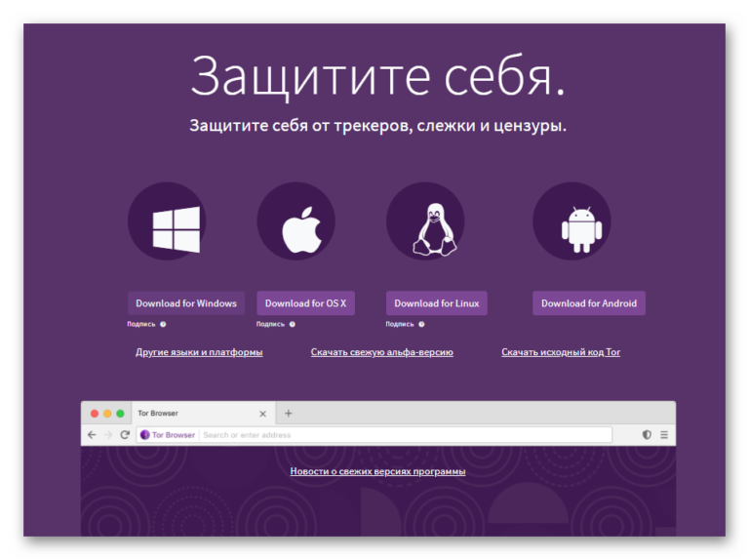Click the Linux penguin icon
The height and width of the screenshot is (560, 749).
435,229
